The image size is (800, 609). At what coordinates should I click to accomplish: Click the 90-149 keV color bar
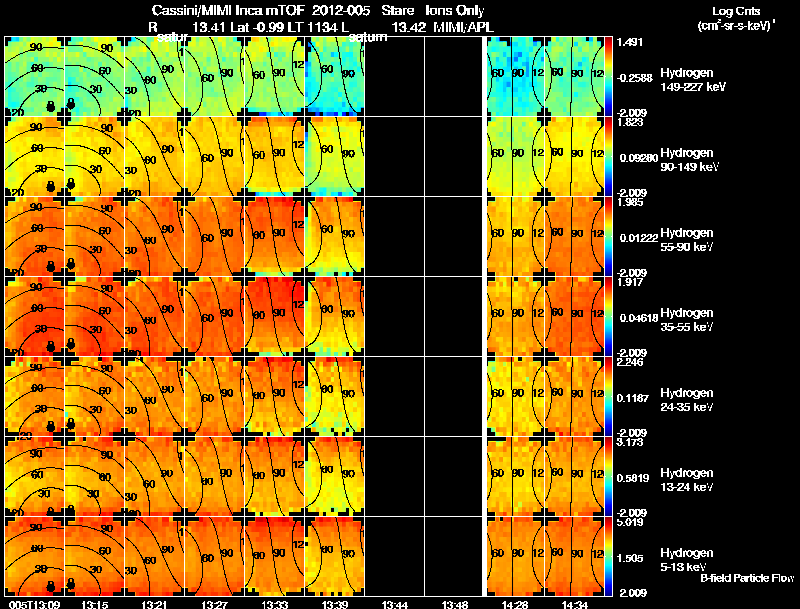(x=608, y=157)
